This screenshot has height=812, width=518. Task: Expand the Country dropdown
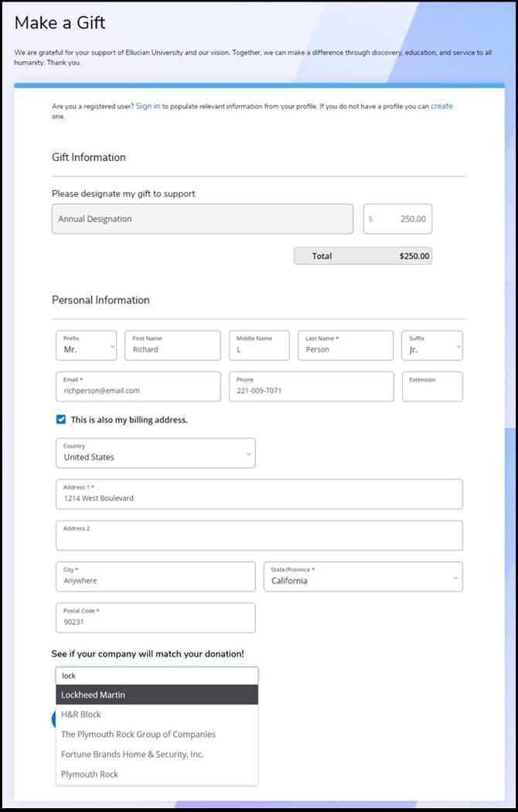(155, 453)
